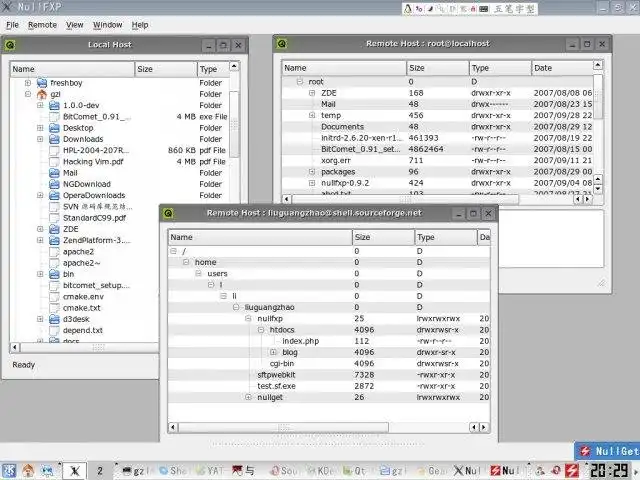Open the Remote menu
Viewport: 640px width, 480px height.
tap(42, 25)
